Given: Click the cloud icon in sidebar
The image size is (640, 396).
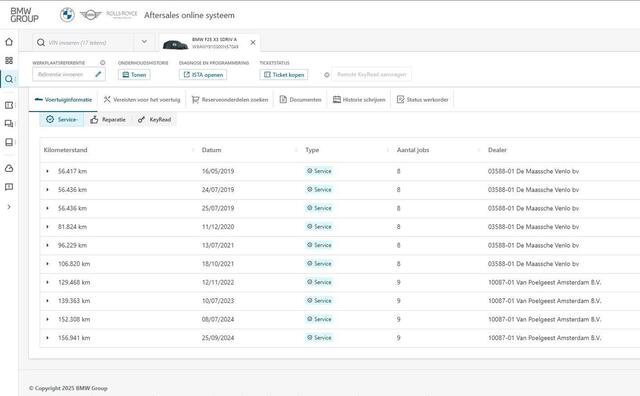Looking at the screenshot, I should coord(9,168).
